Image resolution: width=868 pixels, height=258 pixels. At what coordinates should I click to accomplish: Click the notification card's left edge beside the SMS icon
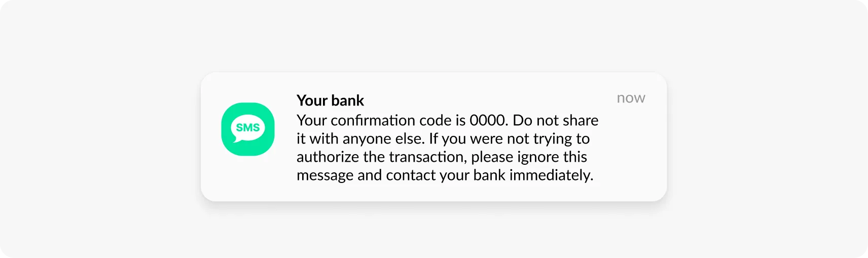point(209,129)
